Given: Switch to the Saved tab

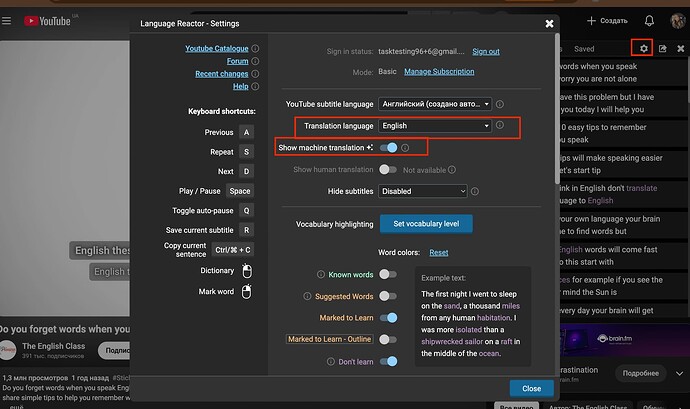Looking at the screenshot, I should point(584,48).
